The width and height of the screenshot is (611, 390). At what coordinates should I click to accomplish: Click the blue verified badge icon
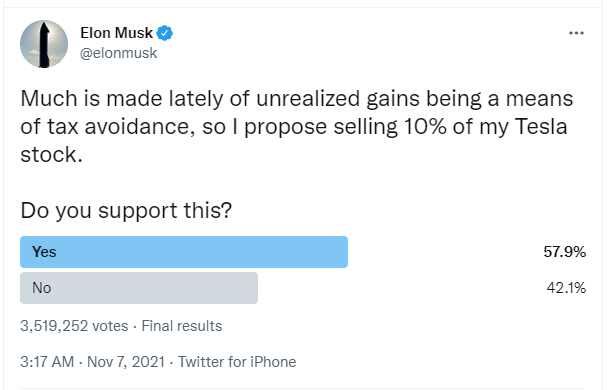[x=164, y=33]
